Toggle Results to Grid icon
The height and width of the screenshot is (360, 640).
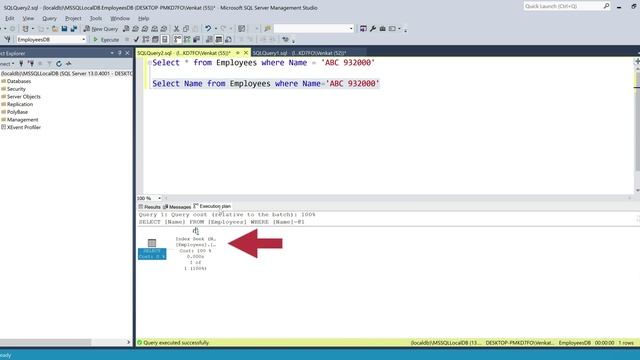pos(219,40)
